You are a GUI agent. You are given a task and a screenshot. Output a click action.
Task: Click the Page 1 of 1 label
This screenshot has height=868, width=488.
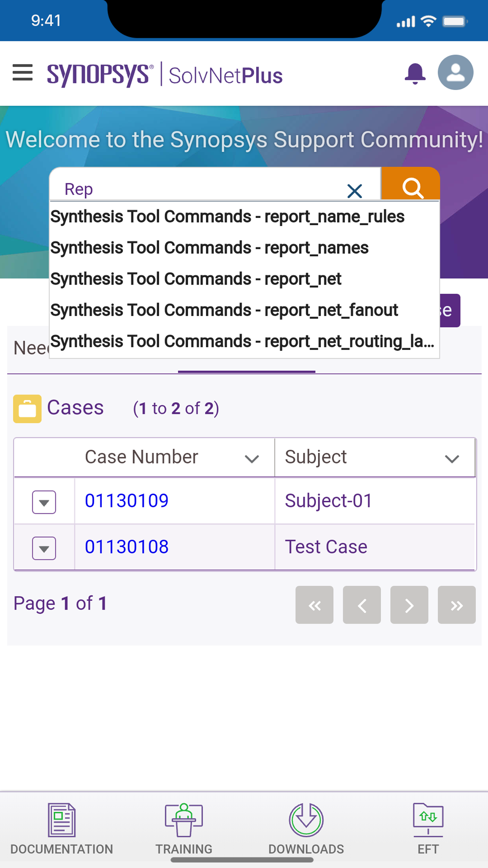pos(60,603)
